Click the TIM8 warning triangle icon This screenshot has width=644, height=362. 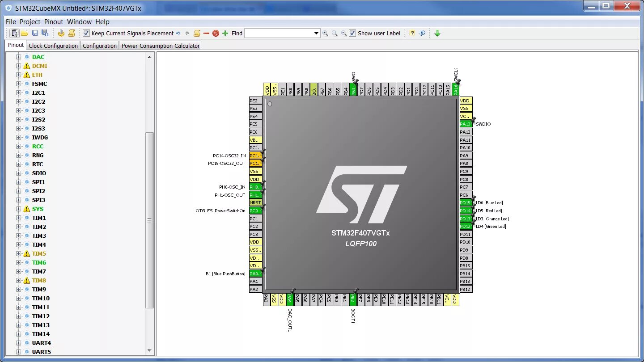pyautogui.click(x=26, y=281)
